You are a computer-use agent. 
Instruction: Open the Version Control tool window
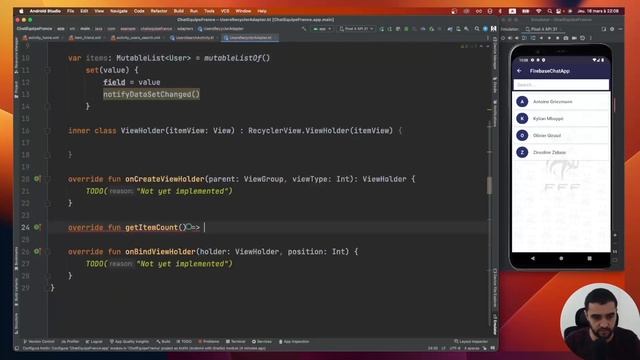point(39,342)
